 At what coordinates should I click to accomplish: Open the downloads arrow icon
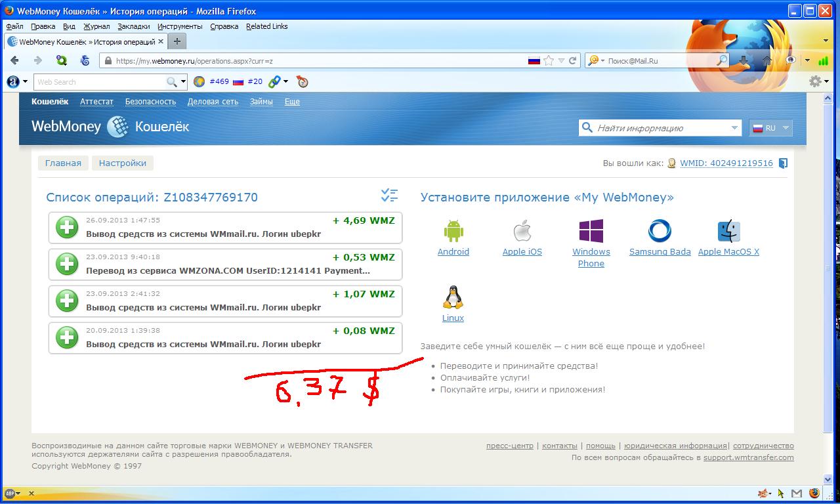pos(744,60)
